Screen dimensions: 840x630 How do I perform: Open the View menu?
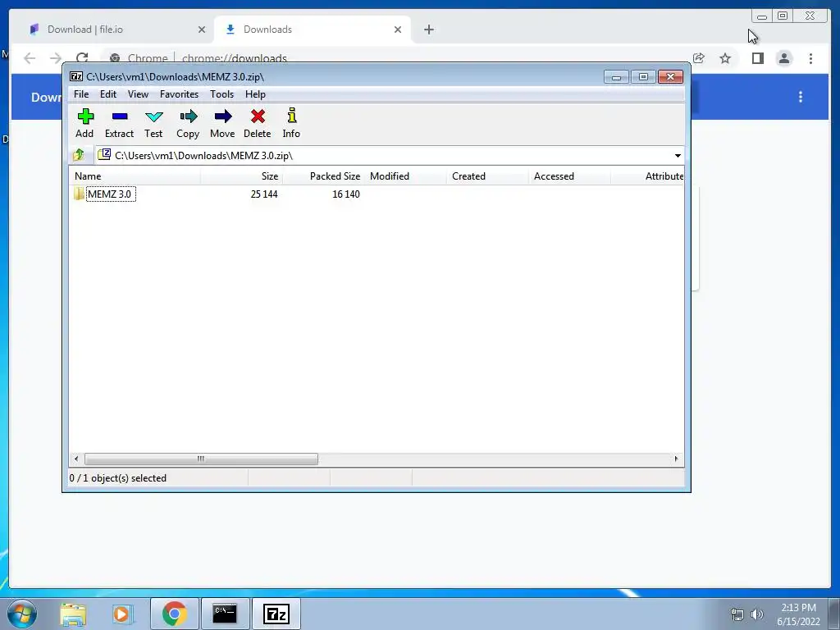[138, 94]
